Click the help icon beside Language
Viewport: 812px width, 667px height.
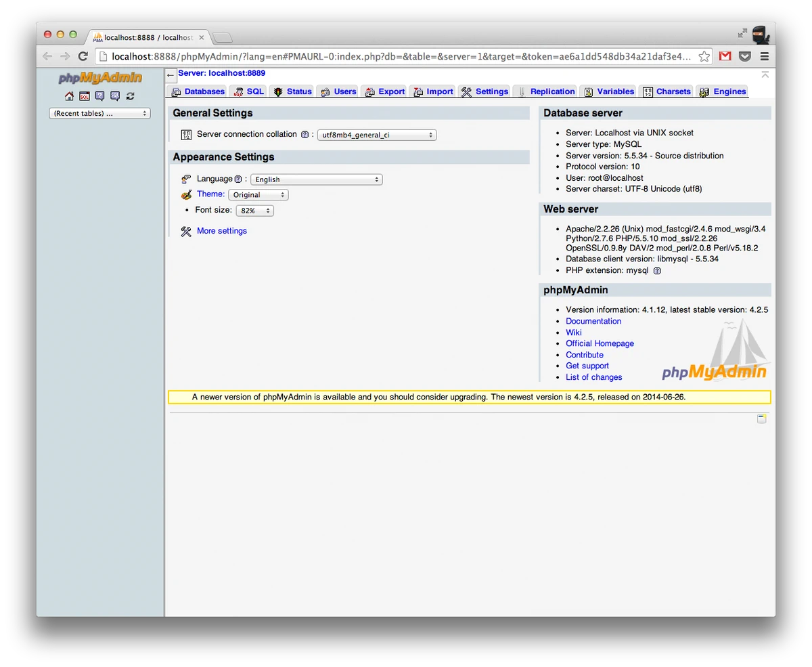coord(238,179)
